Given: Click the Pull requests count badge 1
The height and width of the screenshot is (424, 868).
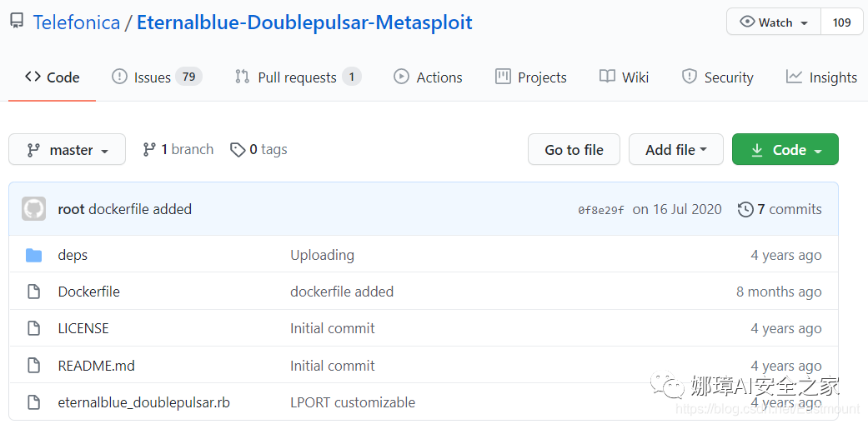Looking at the screenshot, I should coord(352,77).
